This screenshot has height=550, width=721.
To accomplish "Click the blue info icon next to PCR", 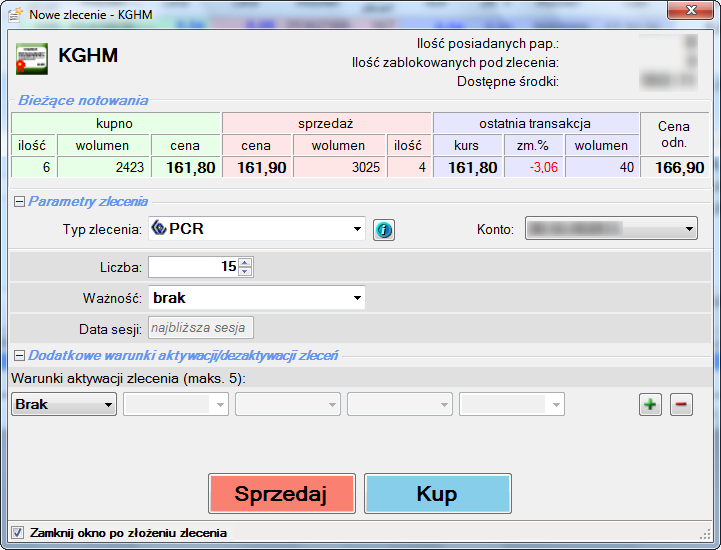I will click(383, 229).
